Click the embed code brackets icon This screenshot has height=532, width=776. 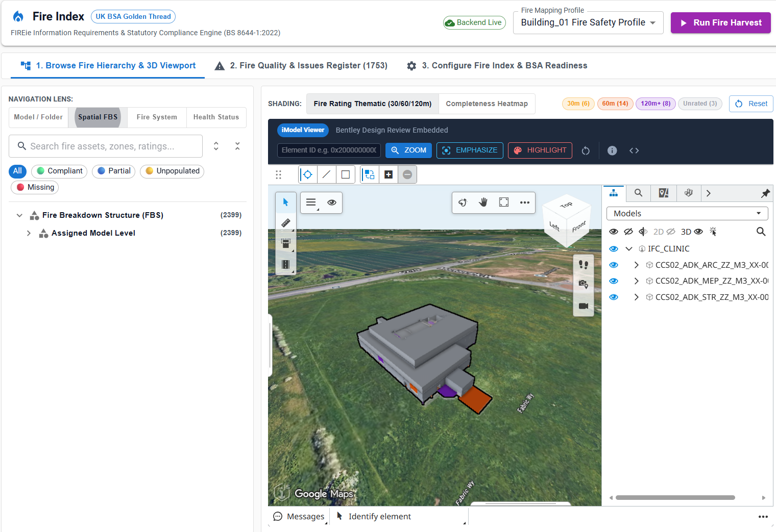click(634, 150)
